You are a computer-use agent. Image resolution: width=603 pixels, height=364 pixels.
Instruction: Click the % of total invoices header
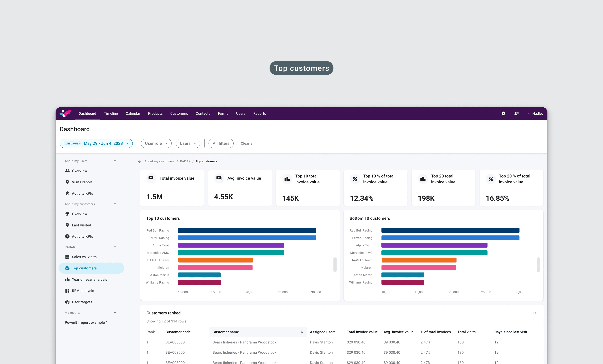click(x=436, y=332)
